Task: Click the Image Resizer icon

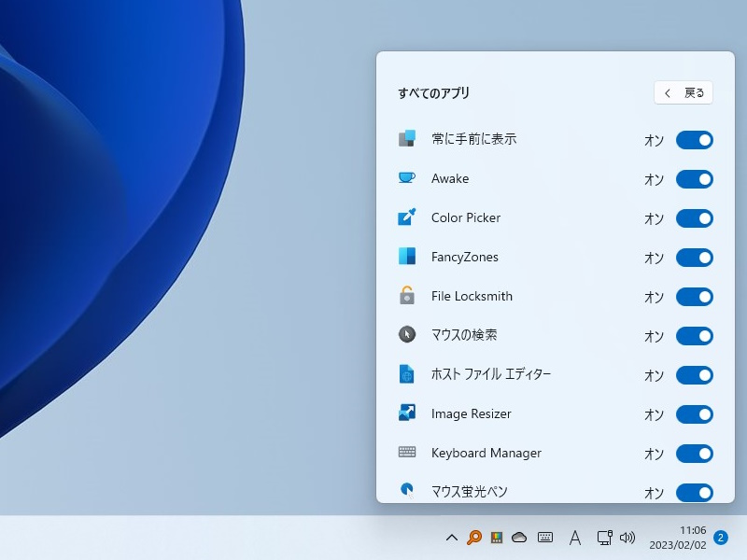Action: 407,413
